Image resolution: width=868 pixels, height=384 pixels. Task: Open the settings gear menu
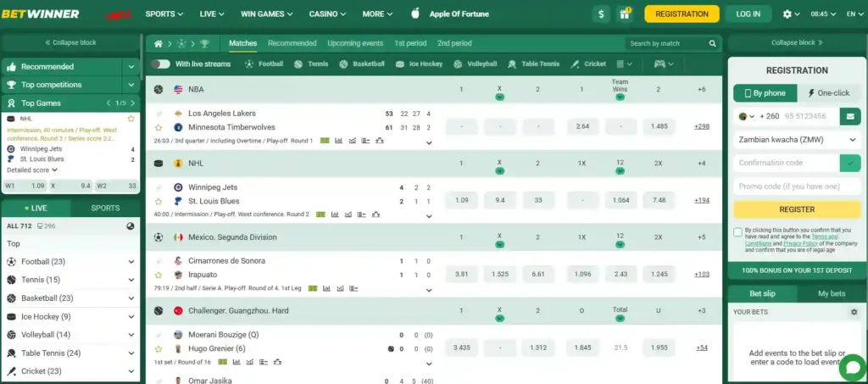click(791, 14)
